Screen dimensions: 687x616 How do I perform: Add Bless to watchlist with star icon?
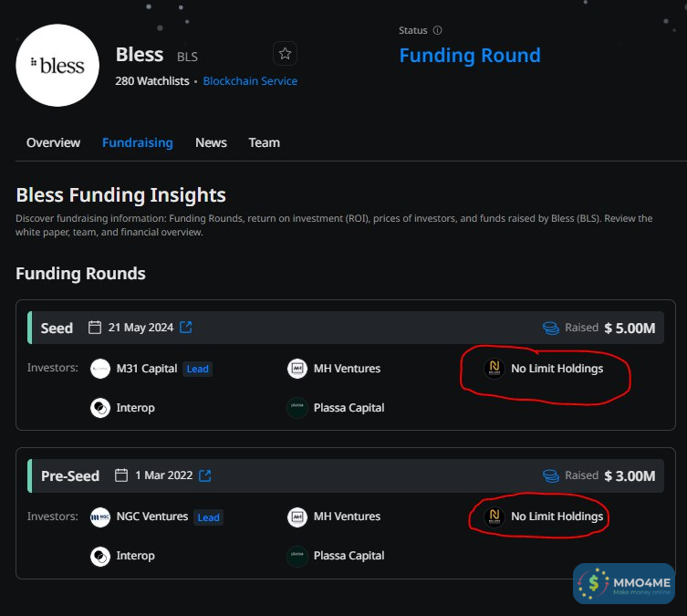tap(285, 54)
